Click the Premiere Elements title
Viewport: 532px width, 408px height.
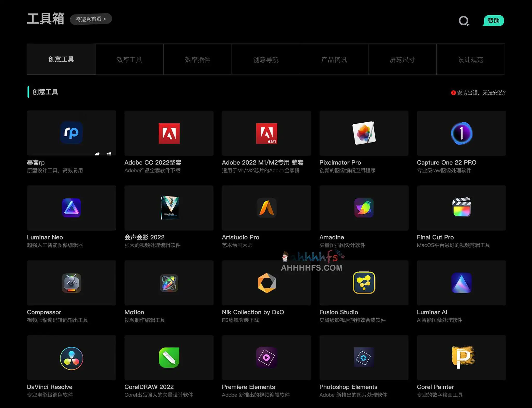248,387
